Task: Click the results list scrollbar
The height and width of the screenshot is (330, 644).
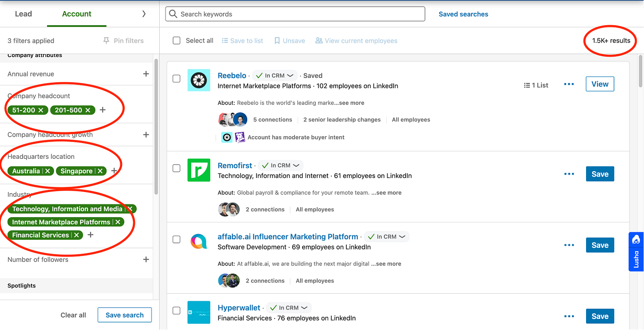Action: pyautogui.click(x=641, y=71)
